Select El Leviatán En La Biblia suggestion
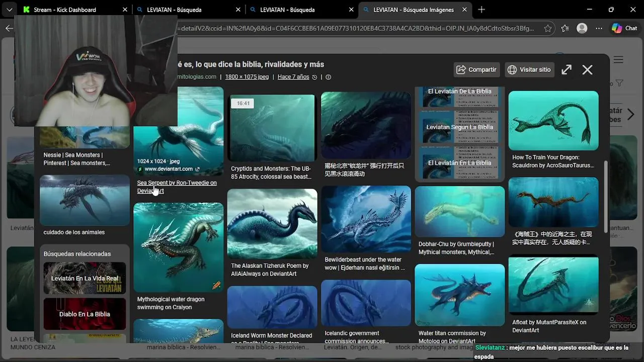 click(x=459, y=163)
